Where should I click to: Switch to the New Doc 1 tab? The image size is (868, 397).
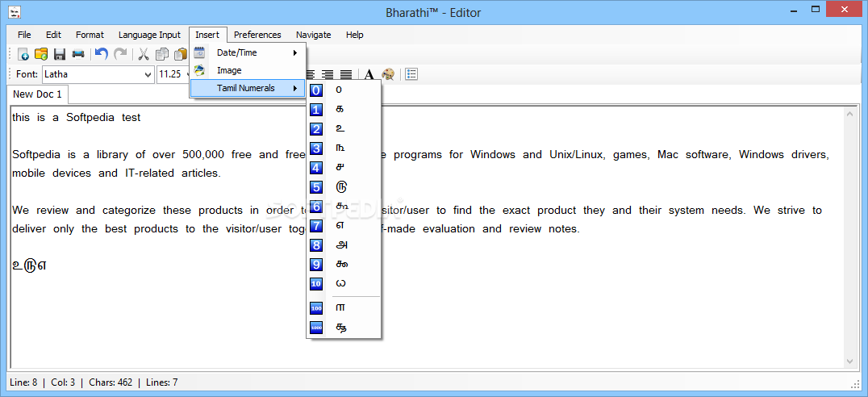point(38,94)
